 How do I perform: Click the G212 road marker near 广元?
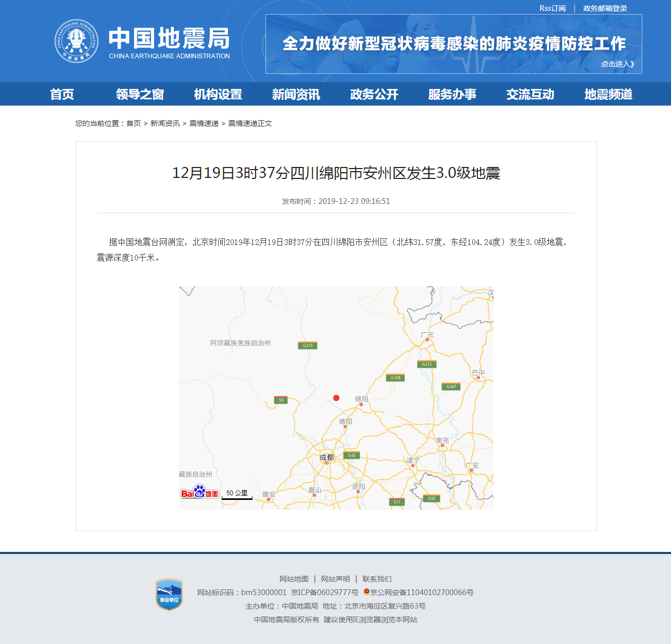pos(426,364)
